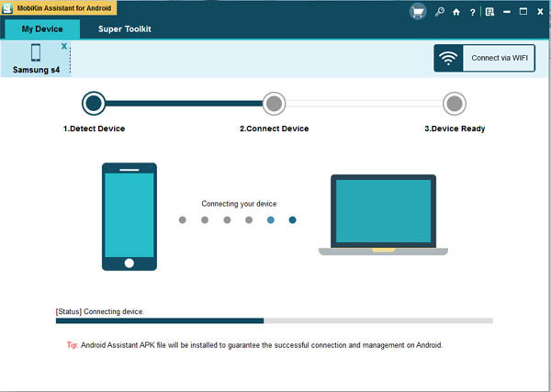This screenshot has width=551, height=392.
Task: Click the large phone illustration
Action: coord(129,217)
